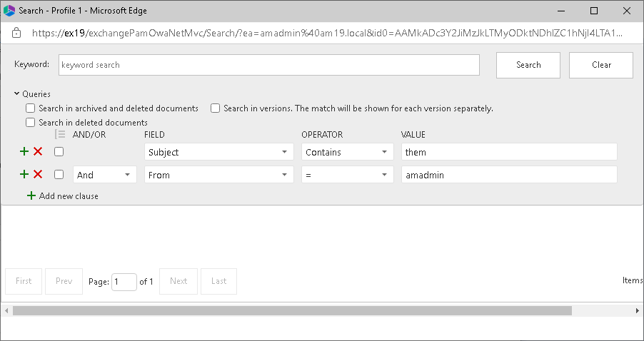Check Search in deleted documents option
The height and width of the screenshot is (341, 644).
point(31,123)
